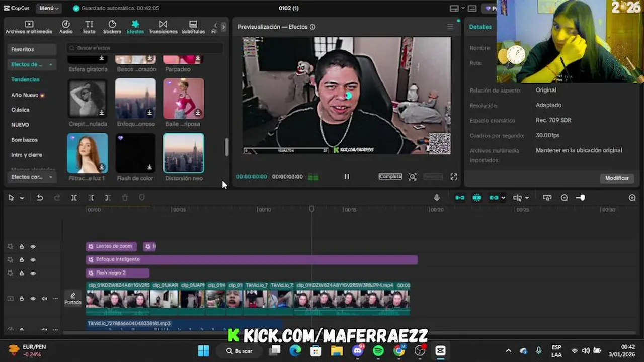Image resolution: width=644 pixels, height=362 pixels.
Task: Choose the Año Nuevo category
Action: point(28,95)
